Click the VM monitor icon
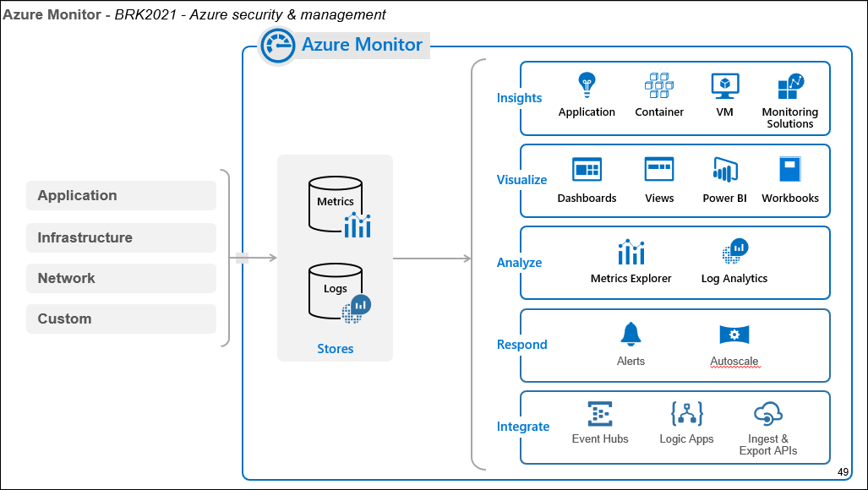This screenshot has height=490, width=868. click(x=724, y=86)
